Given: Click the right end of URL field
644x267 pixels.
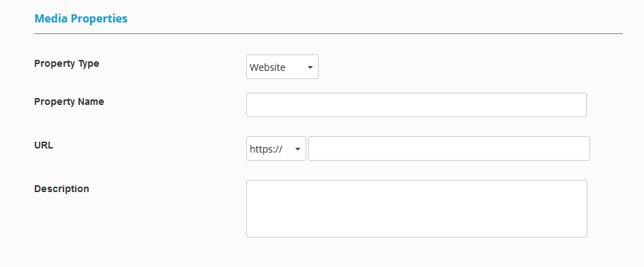Looking at the screenshot, I should point(585,148).
